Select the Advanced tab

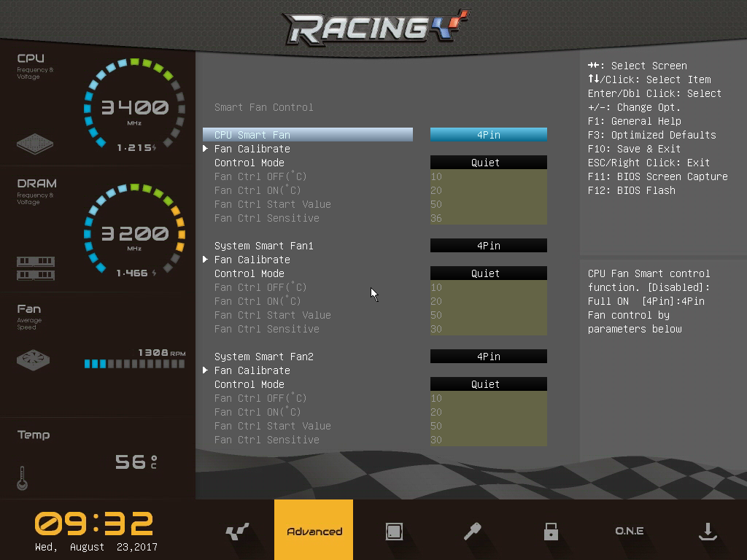point(314,532)
